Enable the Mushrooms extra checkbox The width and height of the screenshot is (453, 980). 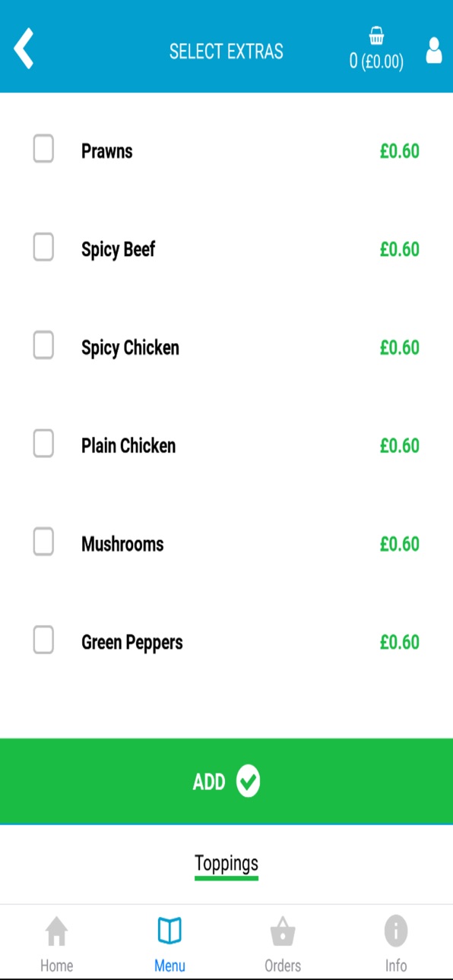pyautogui.click(x=43, y=542)
